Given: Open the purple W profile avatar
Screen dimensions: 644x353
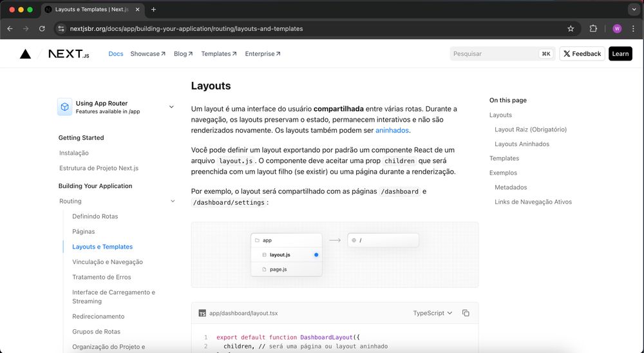Looking at the screenshot, I should coord(617,29).
